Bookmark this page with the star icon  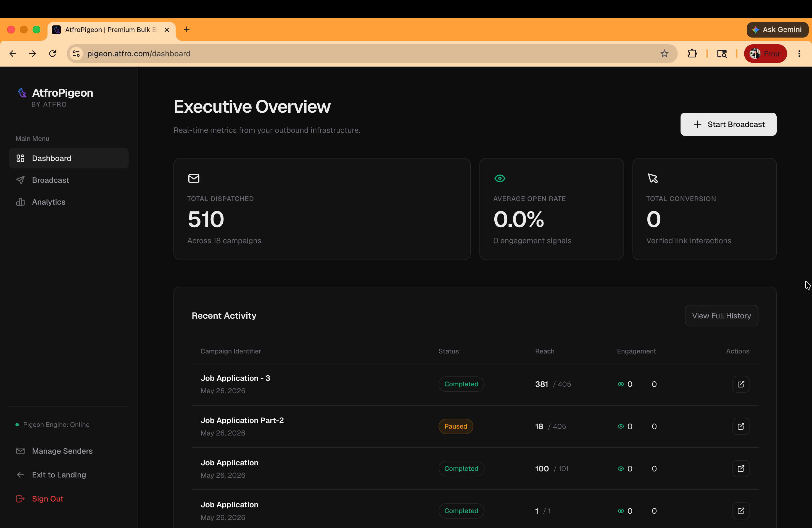pos(664,54)
